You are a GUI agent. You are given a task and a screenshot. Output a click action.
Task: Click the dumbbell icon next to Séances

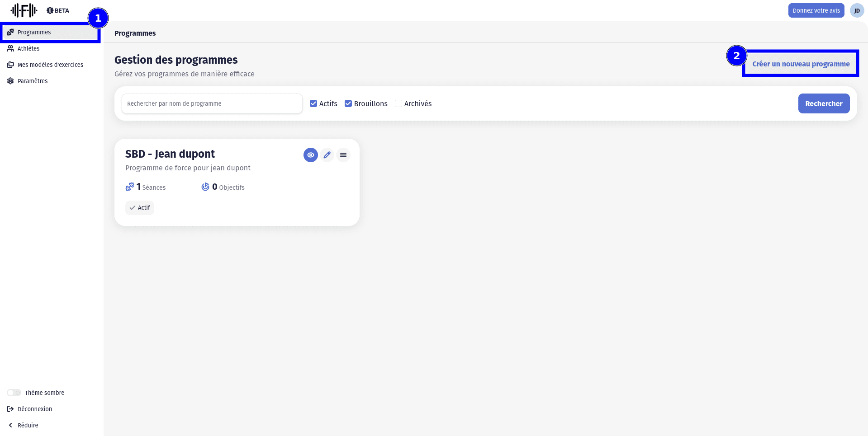tap(130, 187)
